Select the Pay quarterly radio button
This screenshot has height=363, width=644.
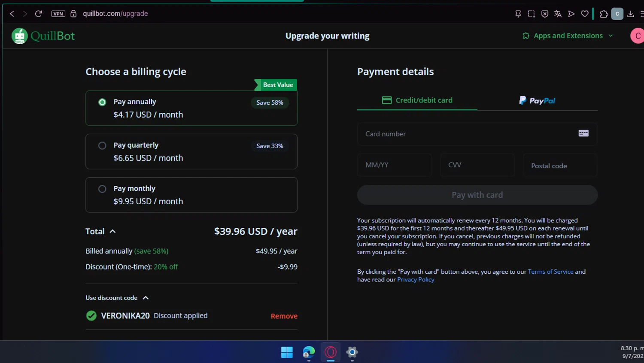[102, 145]
